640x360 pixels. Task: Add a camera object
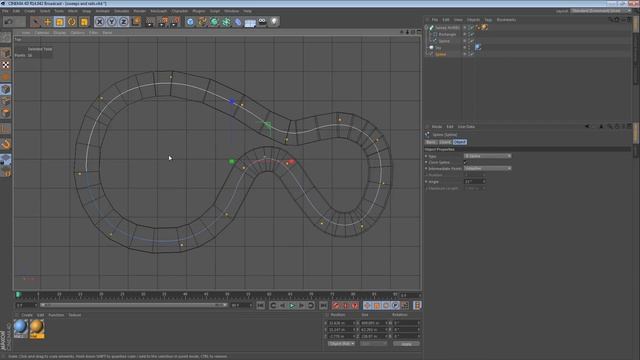tap(262, 22)
